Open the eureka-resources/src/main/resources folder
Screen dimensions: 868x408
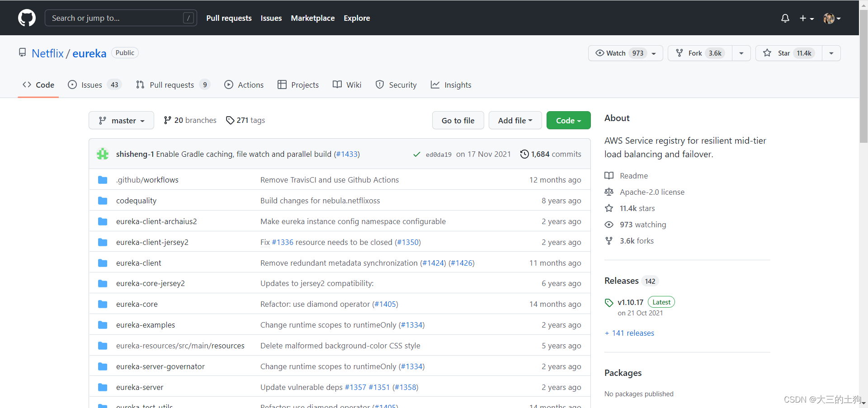coord(180,346)
